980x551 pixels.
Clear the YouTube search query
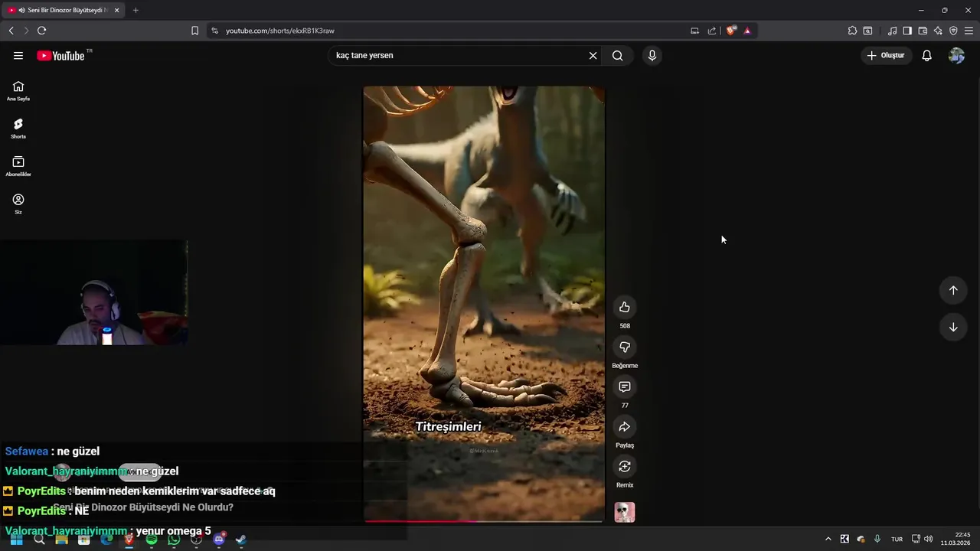tap(593, 55)
